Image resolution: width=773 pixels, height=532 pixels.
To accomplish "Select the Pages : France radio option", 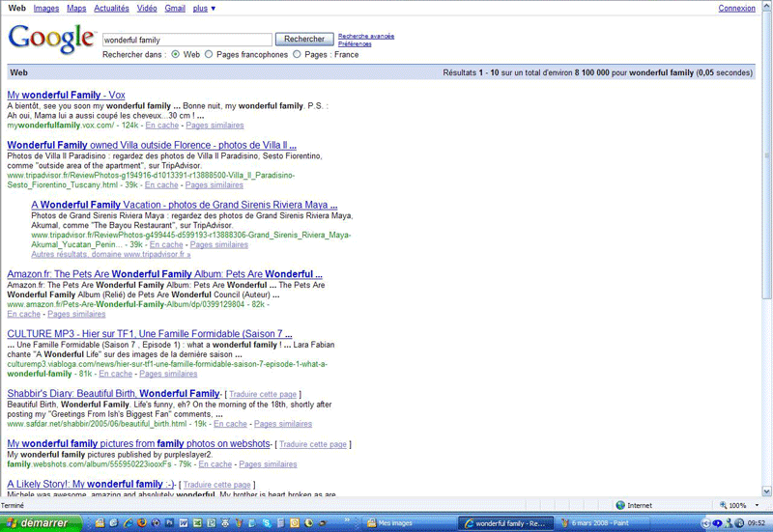I will point(297,55).
